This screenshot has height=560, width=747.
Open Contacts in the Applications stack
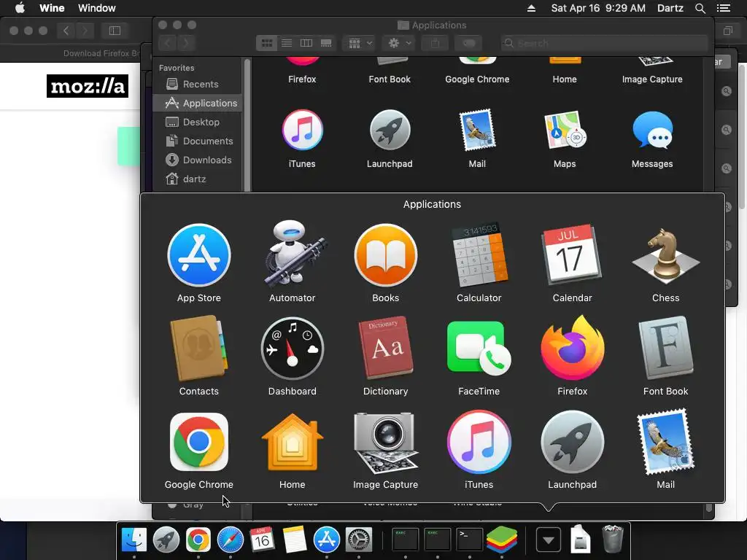[x=199, y=349]
